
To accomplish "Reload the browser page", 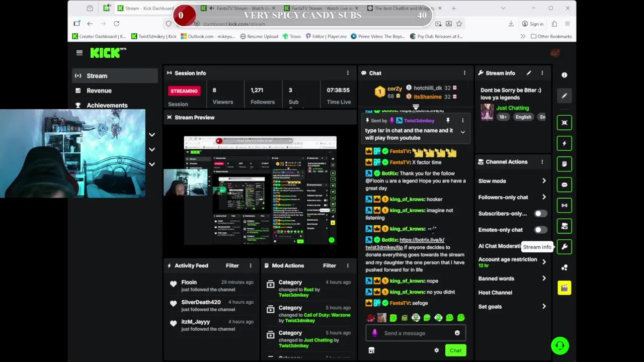I will [116, 24].
